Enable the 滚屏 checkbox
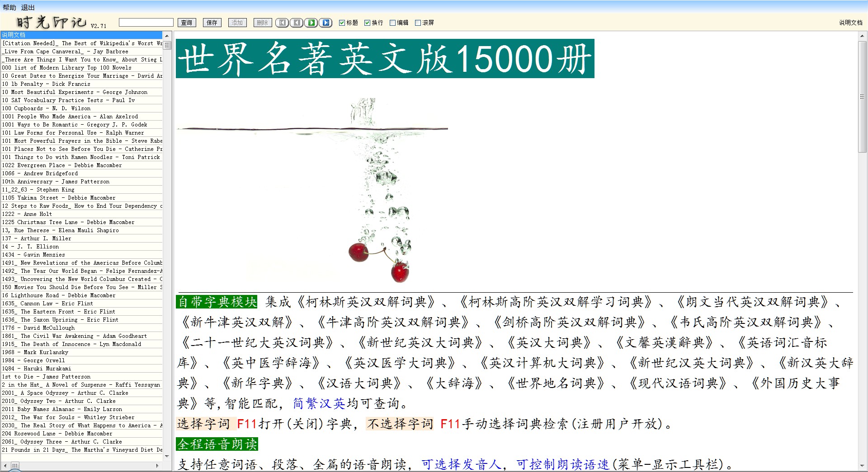 pos(418,23)
